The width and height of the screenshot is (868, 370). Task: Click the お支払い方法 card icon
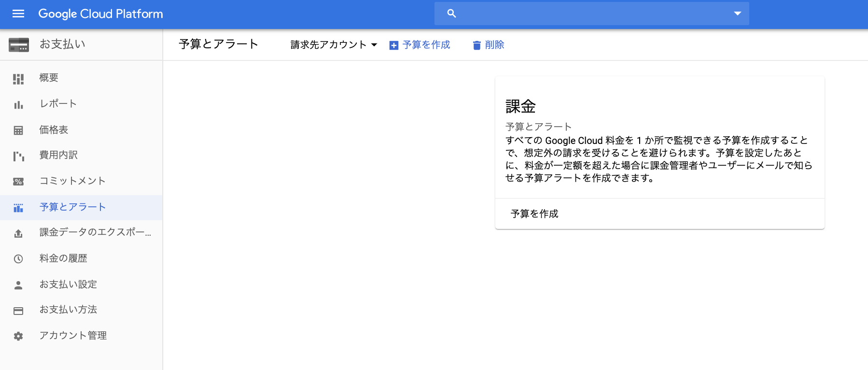pos(18,311)
